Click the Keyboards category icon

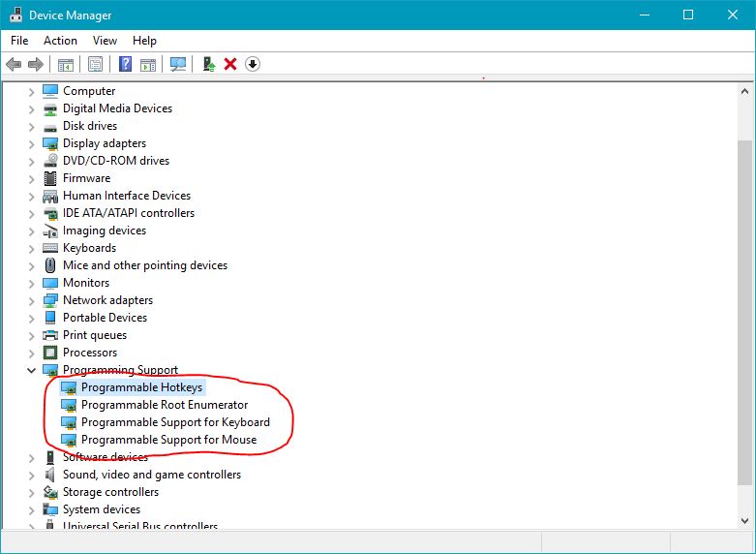(x=50, y=248)
